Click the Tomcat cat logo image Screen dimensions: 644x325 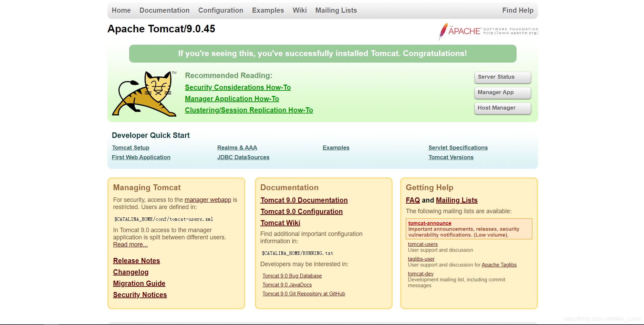pyautogui.click(x=144, y=94)
